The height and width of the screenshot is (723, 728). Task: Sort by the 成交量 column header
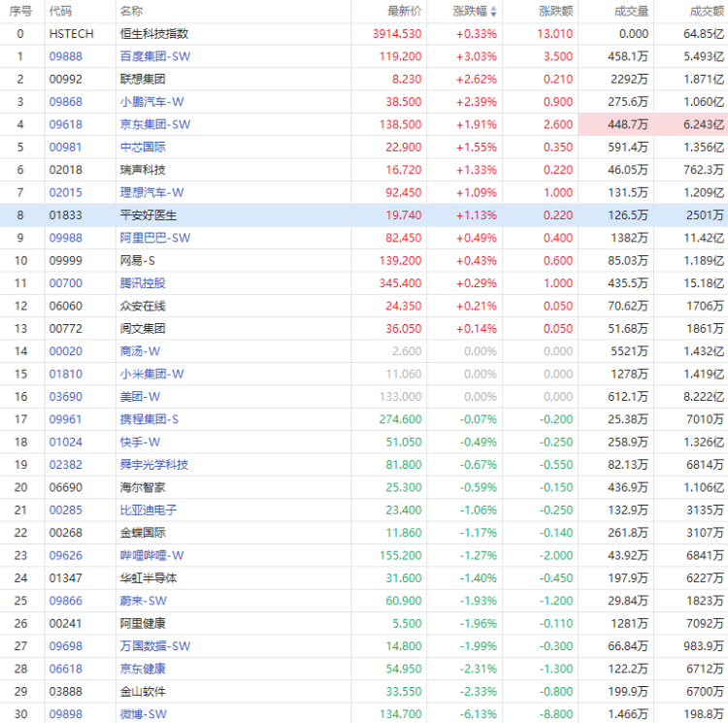[631, 11]
